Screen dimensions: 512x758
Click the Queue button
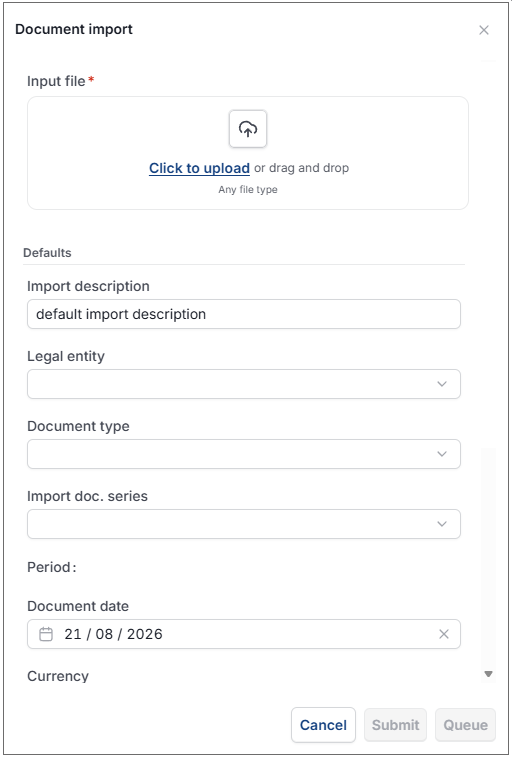(x=465, y=725)
